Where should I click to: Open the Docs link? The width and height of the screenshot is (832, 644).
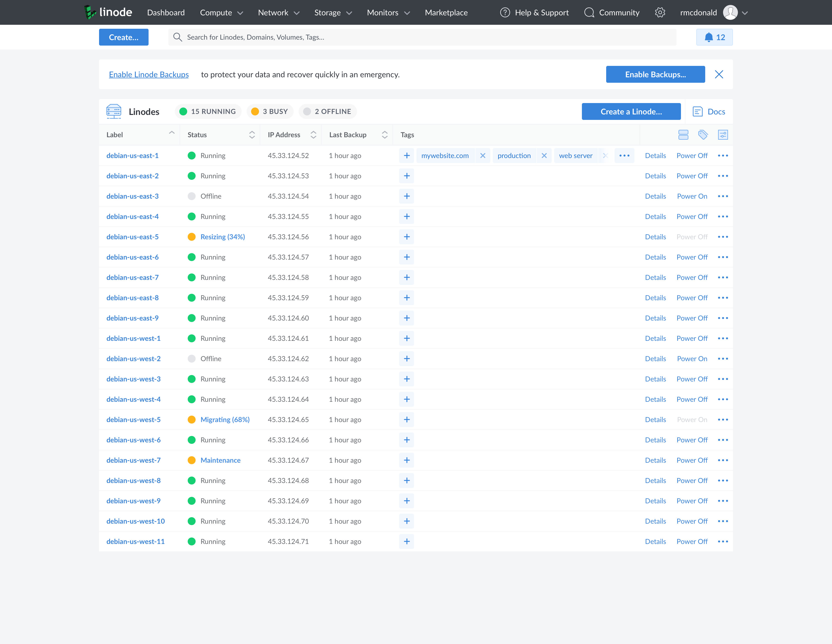[716, 112]
